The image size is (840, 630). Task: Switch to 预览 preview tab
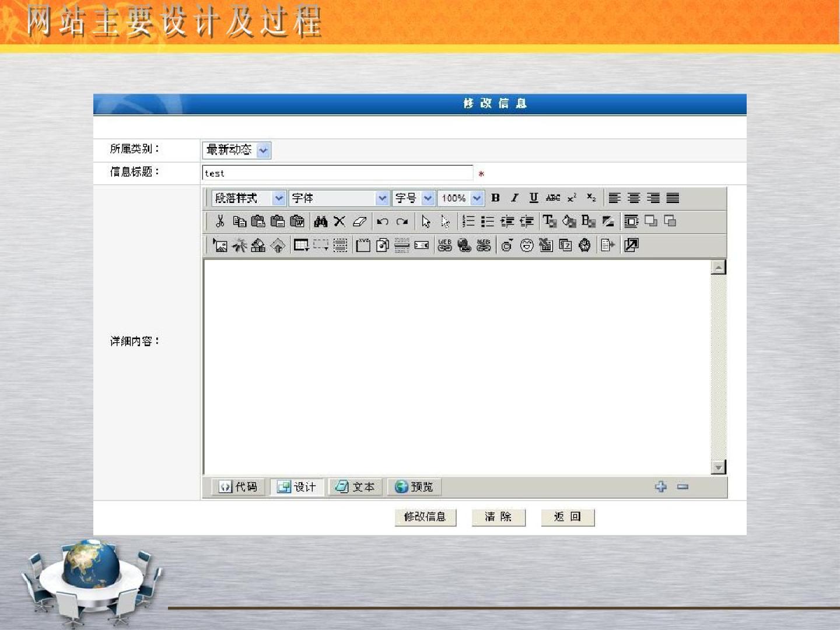coord(414,487)
